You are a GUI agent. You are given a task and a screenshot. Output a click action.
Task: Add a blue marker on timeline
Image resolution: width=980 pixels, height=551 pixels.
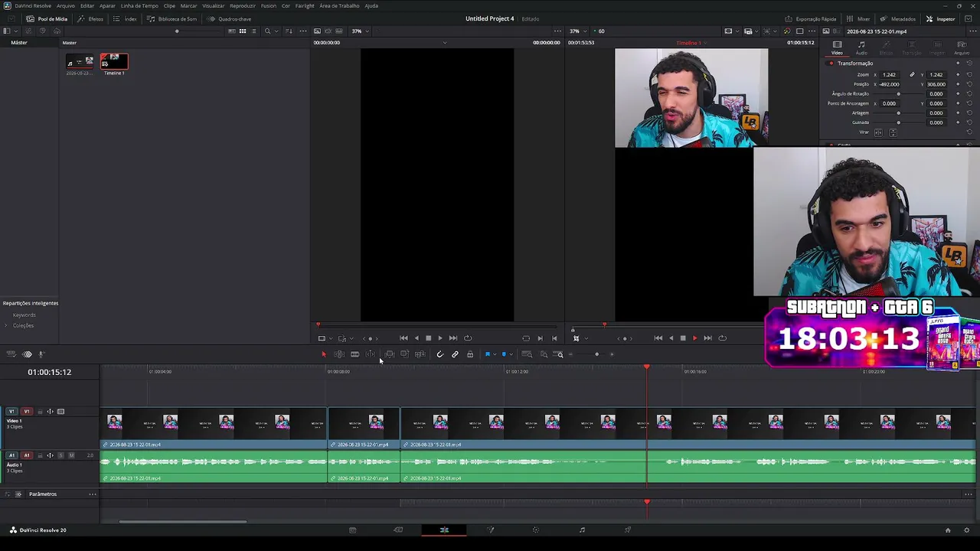click(504, 354)
